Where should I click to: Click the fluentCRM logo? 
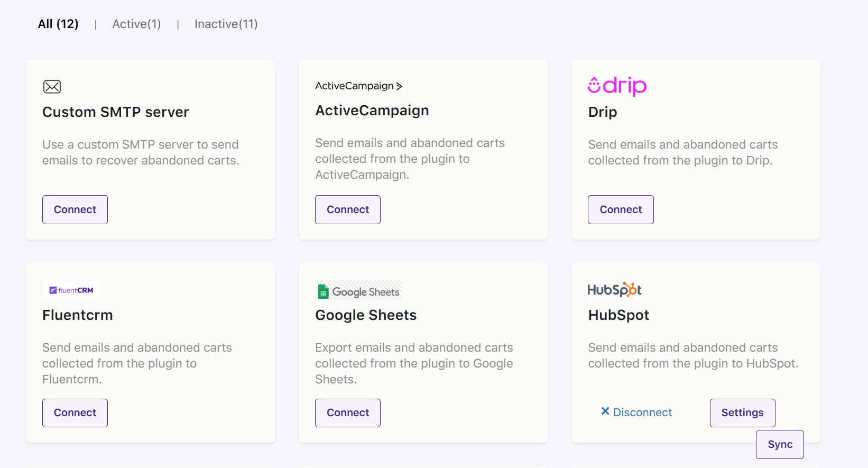(71, 290)
